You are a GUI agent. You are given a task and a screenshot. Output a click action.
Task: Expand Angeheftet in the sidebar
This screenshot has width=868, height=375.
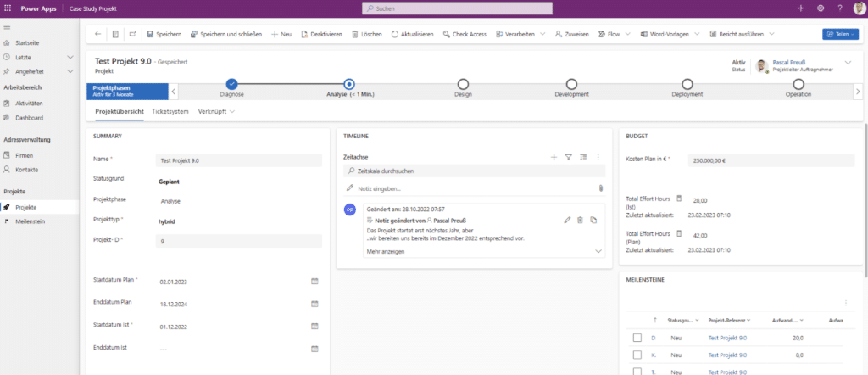70,71
